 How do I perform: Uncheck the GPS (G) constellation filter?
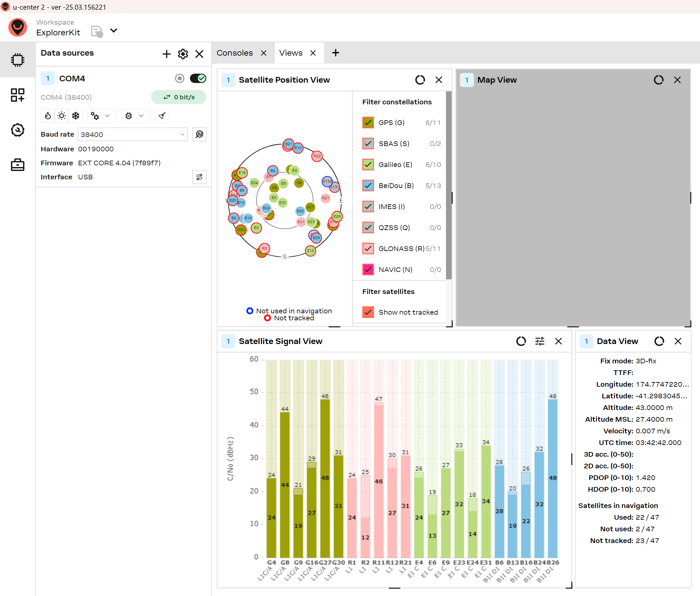pos(368,123)
